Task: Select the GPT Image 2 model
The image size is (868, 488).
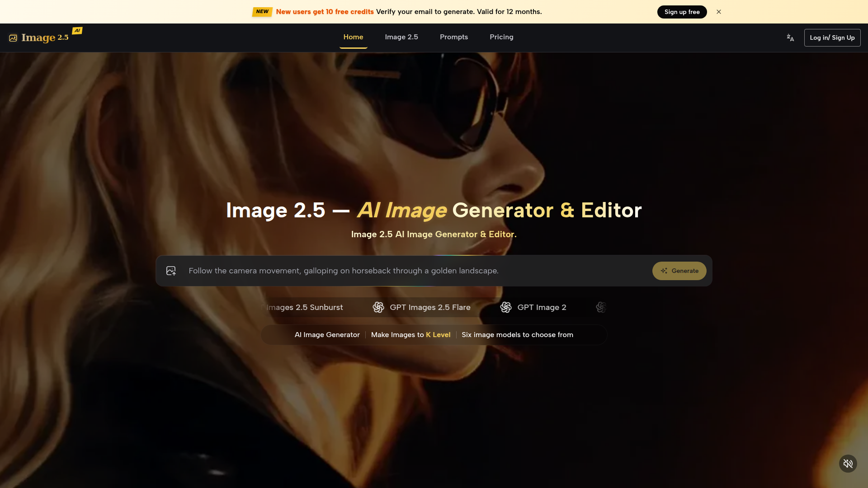Action: [x=533, y=307]
